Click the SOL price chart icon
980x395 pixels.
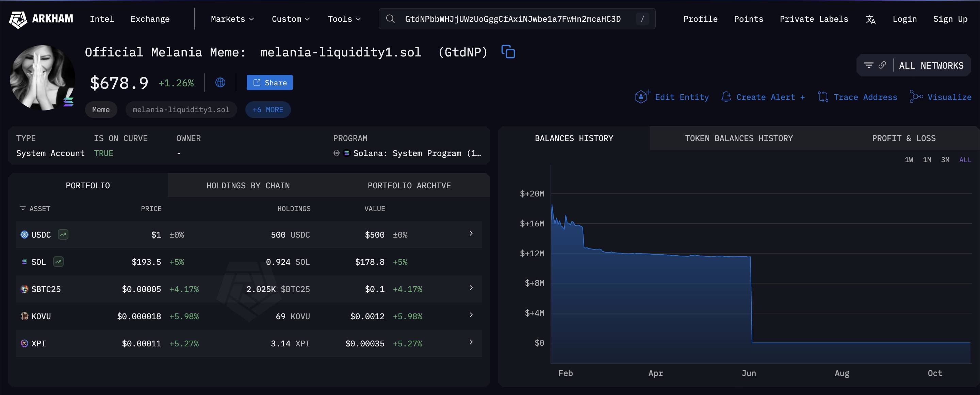pyautogui.click(x=58, y=261)
